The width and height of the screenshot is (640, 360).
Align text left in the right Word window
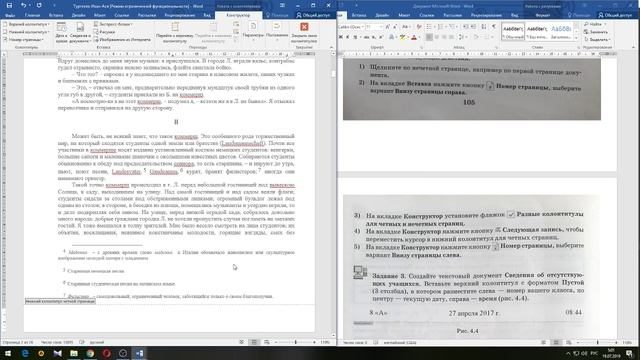[429, 37]
